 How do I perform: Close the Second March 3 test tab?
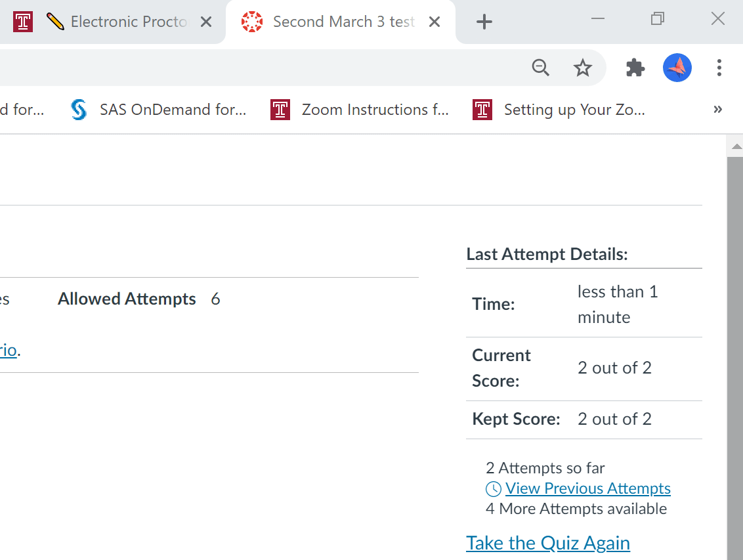(x=434, y=22)
